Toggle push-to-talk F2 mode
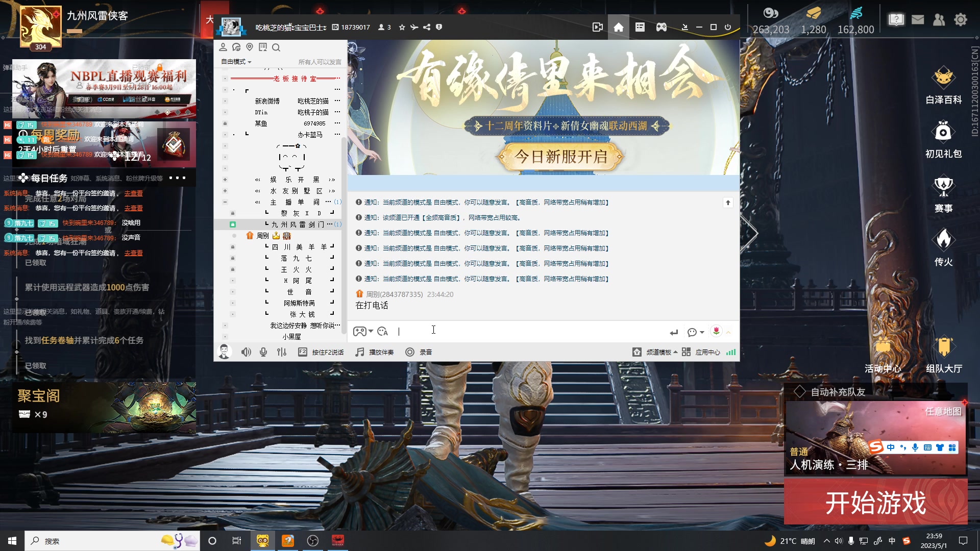 tap(321, 352)
